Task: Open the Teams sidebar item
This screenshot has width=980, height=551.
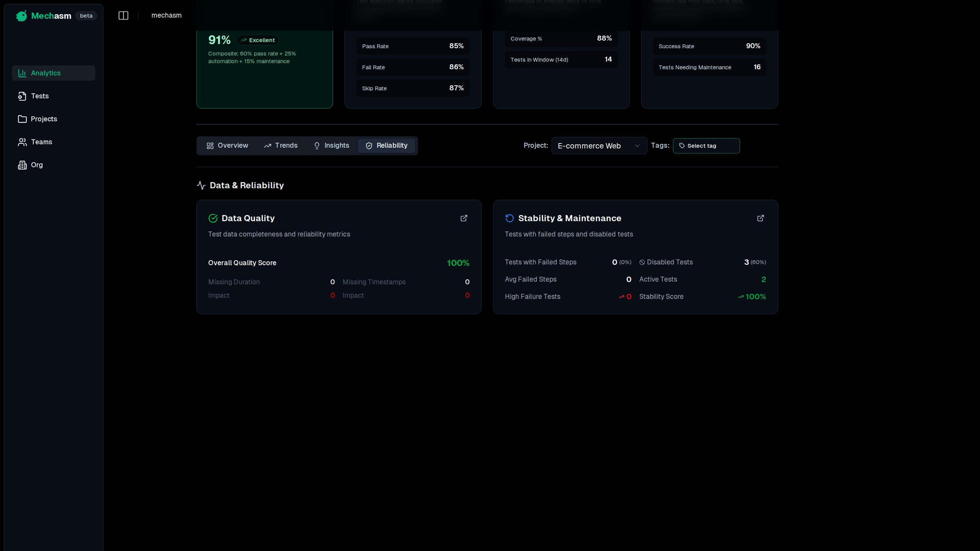Action: coord(41,142)
